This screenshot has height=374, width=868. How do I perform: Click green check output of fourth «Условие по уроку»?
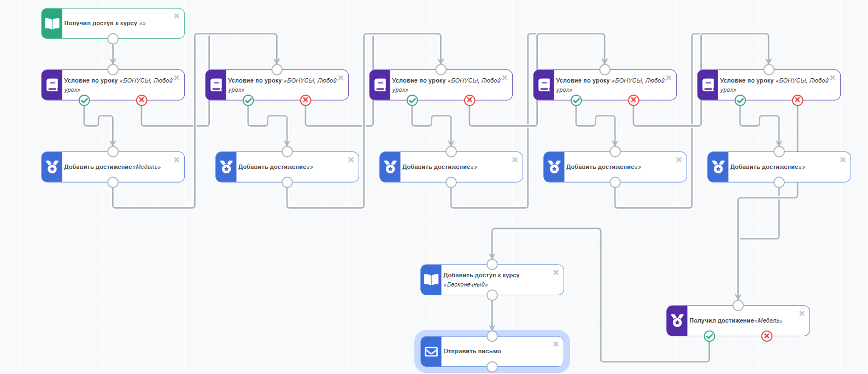(x=576, y=100)
